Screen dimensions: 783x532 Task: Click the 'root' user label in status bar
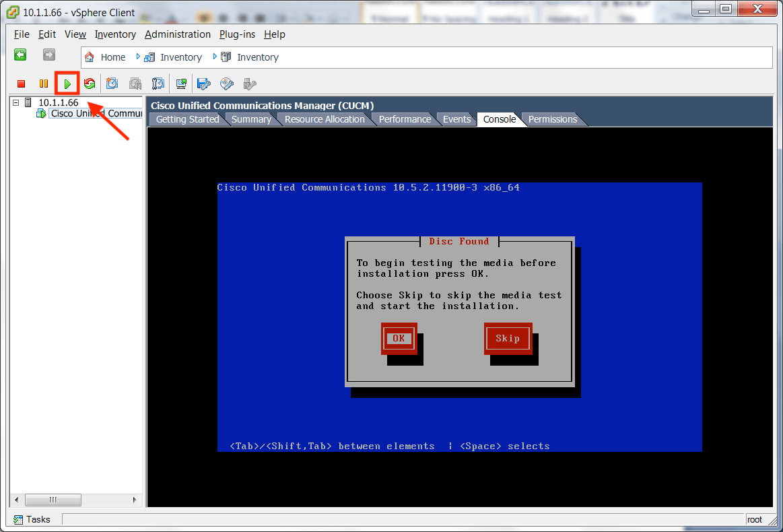[755, 519]
